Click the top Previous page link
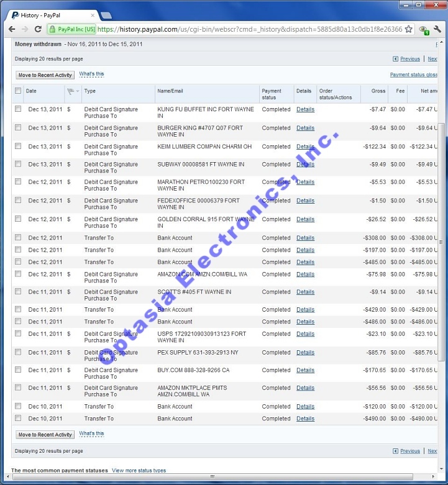 tap(410, 59)
